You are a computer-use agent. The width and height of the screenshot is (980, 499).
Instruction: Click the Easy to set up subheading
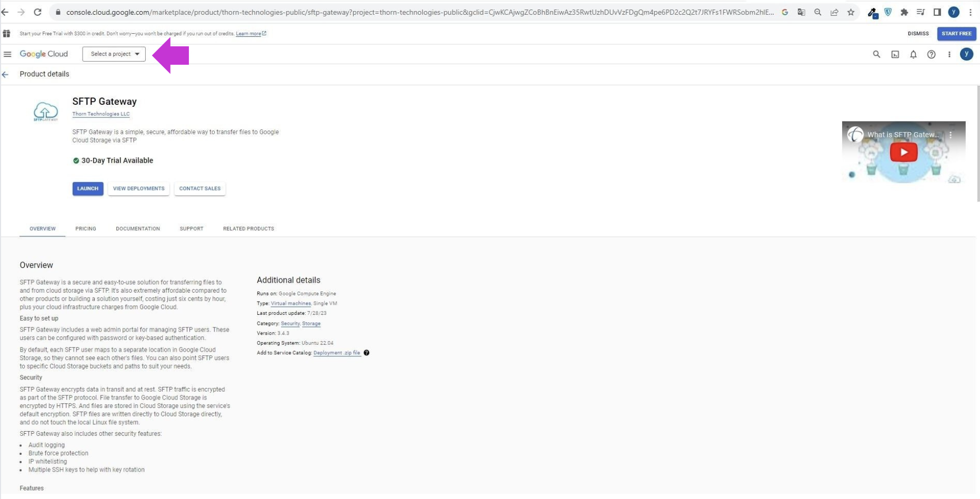click(x=39, y=318)
